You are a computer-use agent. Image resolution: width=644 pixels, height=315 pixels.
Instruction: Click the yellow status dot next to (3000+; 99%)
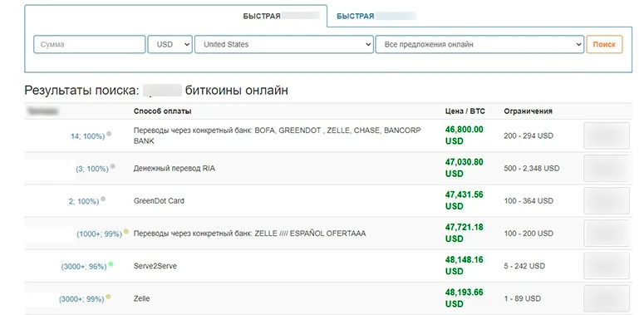(108, 297)
